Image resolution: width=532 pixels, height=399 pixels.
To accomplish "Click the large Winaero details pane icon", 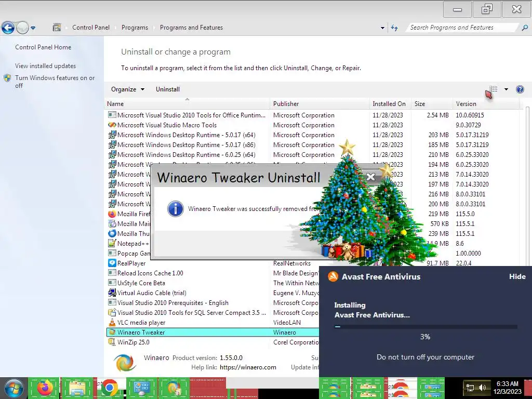I will [125, 363].
